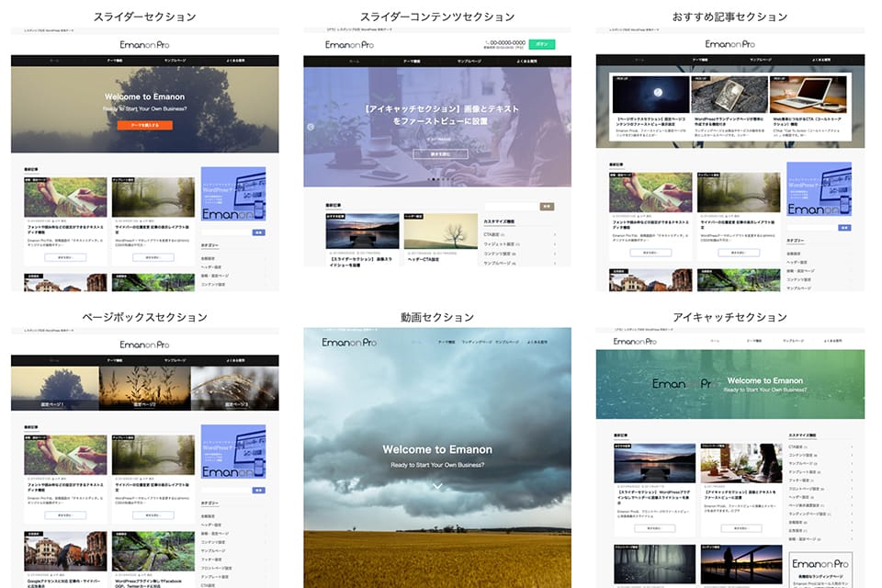Open the lake pier sunset article in スライダーコンテンツセクション

click(x=362, y=232)
